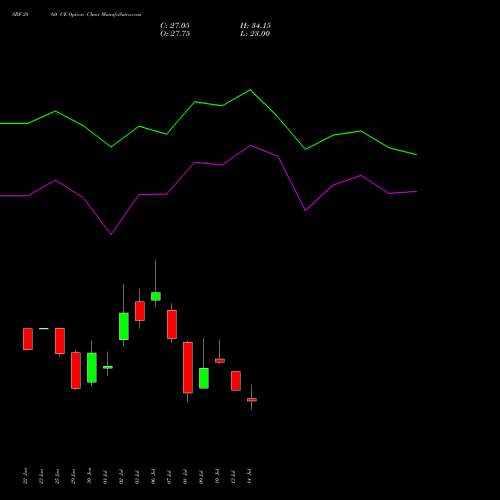
Task: Click the 10 Jul date label
Action: coord(217,476)
